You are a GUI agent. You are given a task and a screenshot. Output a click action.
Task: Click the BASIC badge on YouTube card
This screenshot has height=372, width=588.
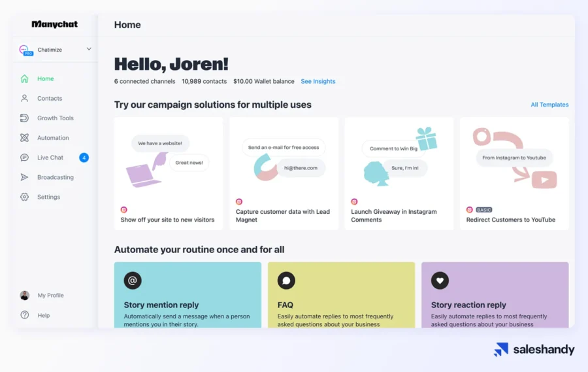(x=483, y=210)
